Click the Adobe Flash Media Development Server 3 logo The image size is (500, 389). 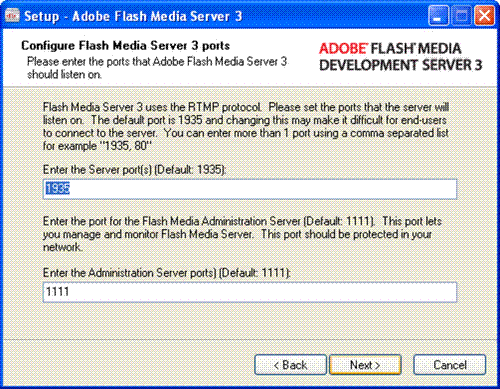click(x=400, y=57)
